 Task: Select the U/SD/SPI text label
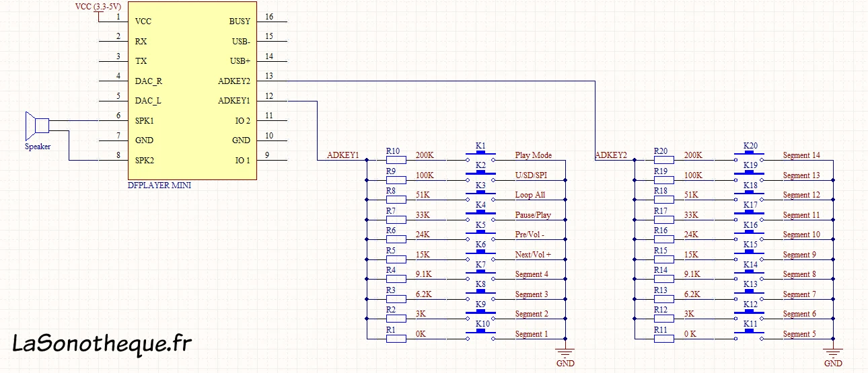(530, 175)
